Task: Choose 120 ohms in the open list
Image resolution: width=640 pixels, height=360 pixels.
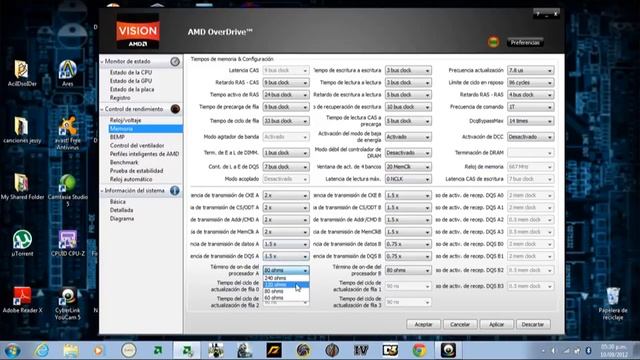Action: pyautogui.click(x=286, y=284)
